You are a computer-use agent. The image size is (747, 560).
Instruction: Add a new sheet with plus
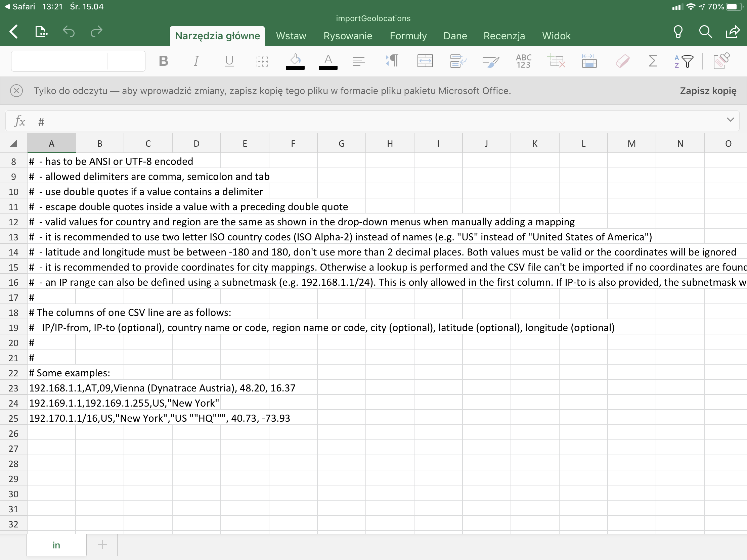pyautogui.click(x=102, y=545)
